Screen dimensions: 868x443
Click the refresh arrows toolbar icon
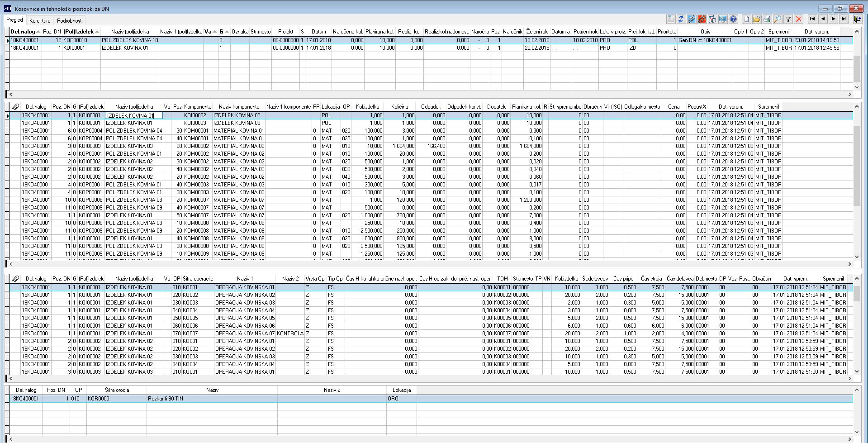click(681, 19)
